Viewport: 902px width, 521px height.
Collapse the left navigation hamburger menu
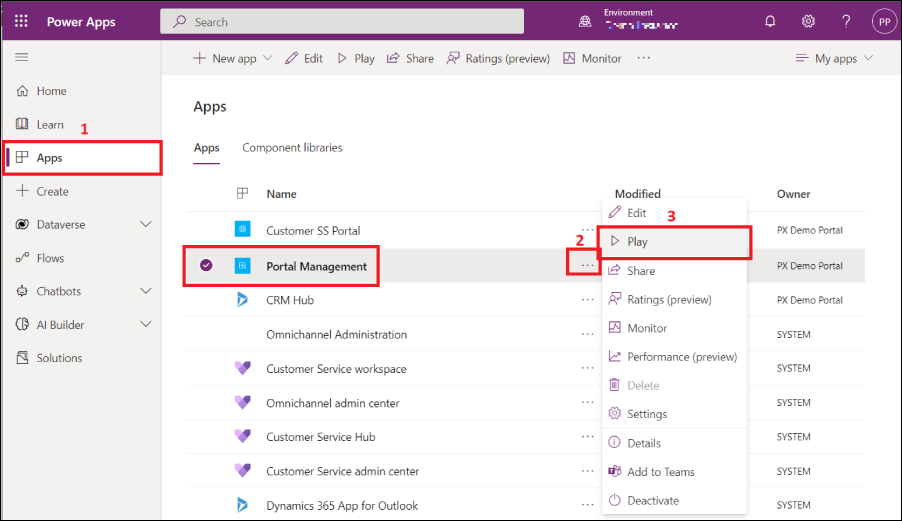pos(22,57)
